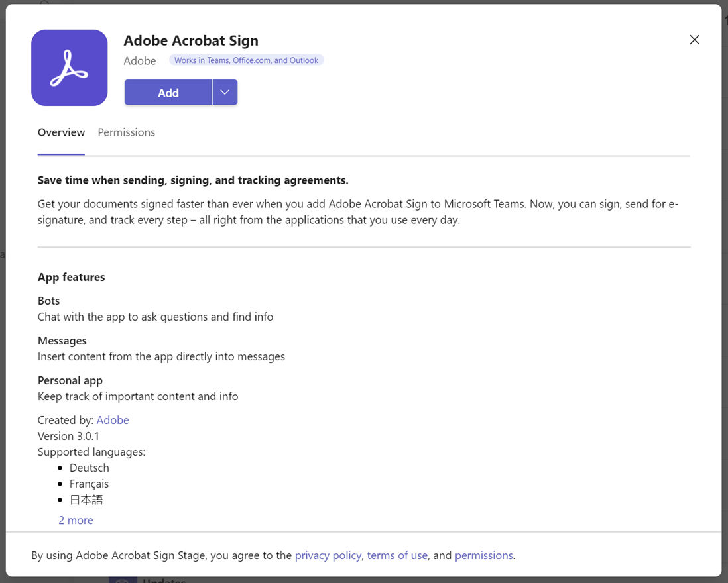Click the 'Supported languages:' label
Screen dimensions: 728x583
(x=91, y=452)
